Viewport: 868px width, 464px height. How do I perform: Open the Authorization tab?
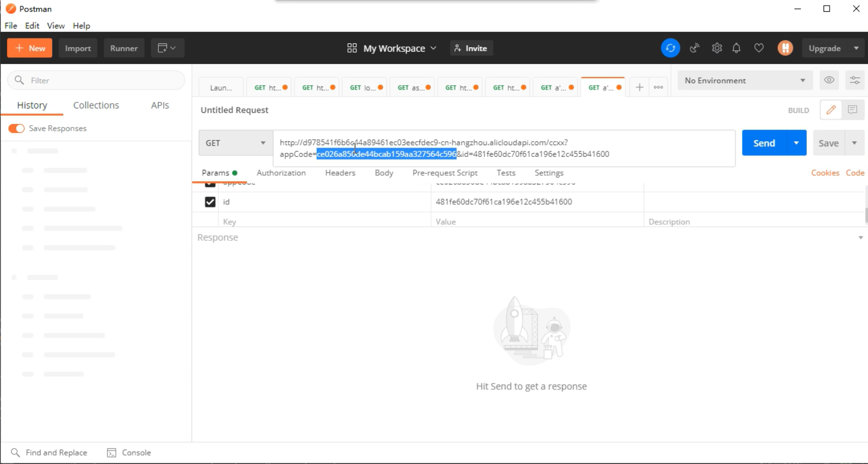pyautogui.click(x=281, y=173)
